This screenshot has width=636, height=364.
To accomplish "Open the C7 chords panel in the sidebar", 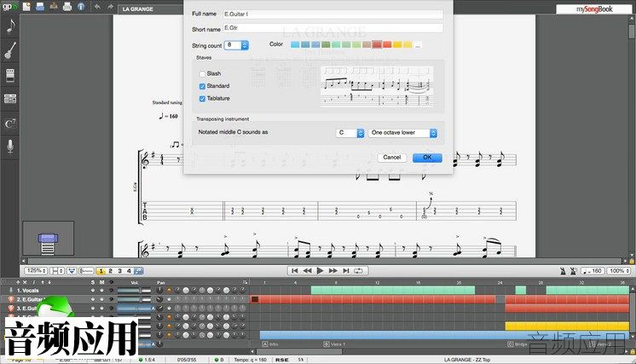I will pos(10,124).
